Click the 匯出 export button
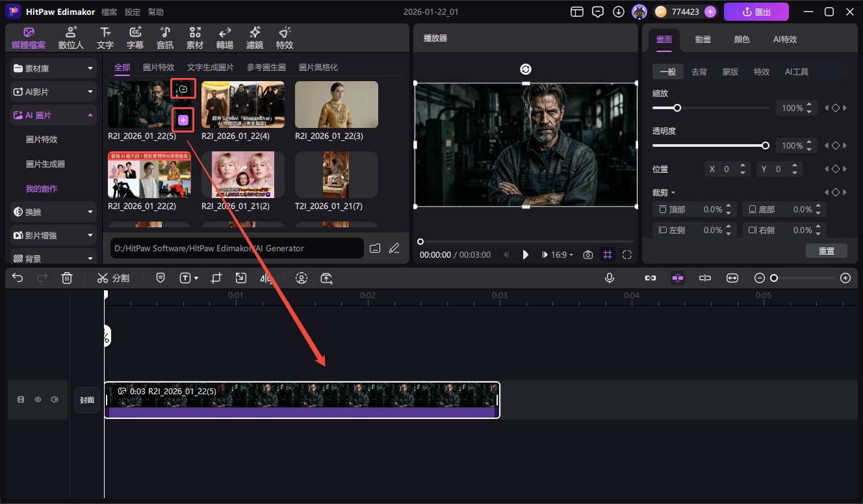Screen dimensions: 863x504 [756, 12]
